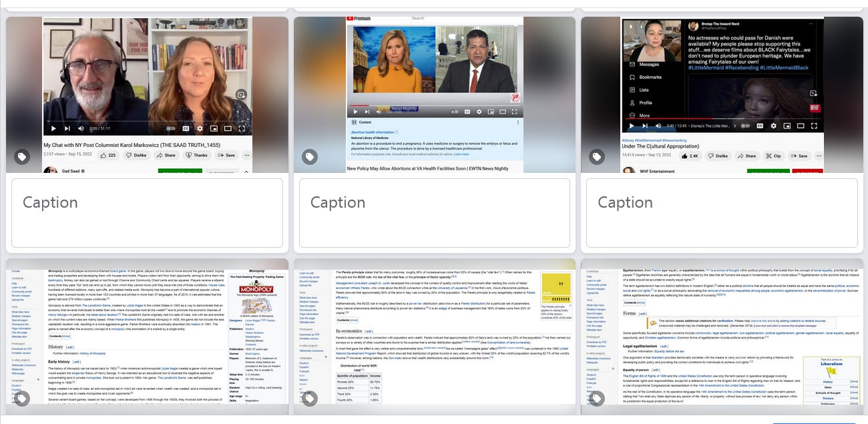The image size is (868, 424).
Task: Toggle subtitles on the EWTN News Nightly video
Action: pyautogui.click(x=467, y=112)
